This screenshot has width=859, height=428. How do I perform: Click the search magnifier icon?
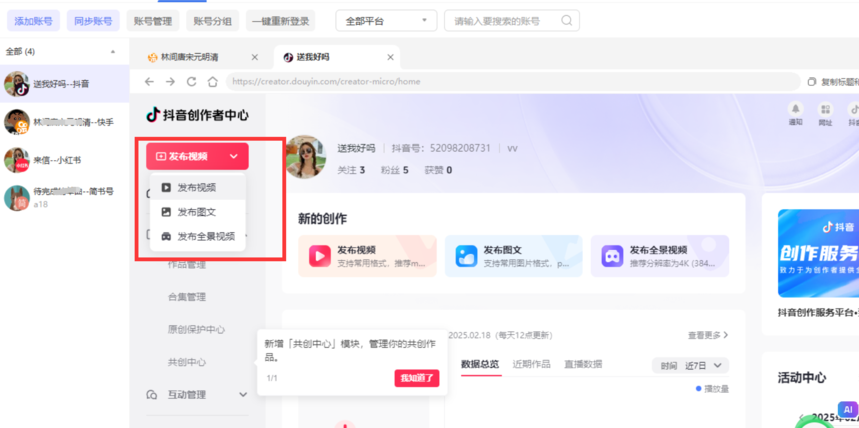[x=567, y=21]
